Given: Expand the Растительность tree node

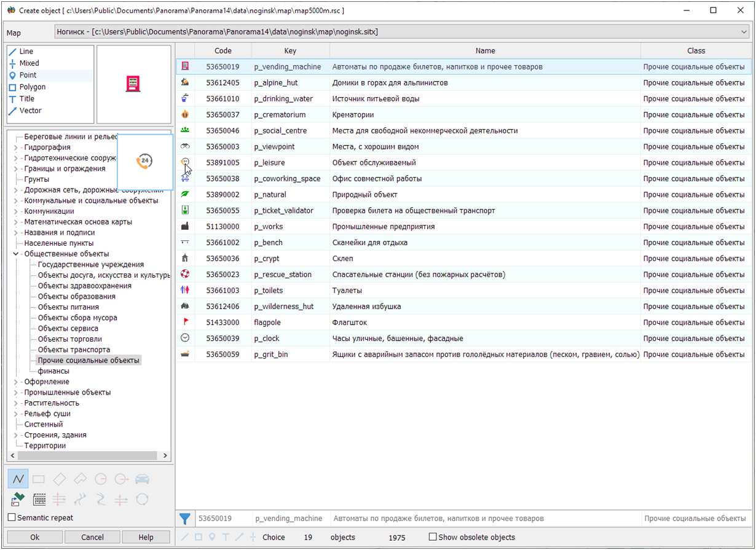Looking at the screenshot, I should pyautogui.click(x=15, y=403).
